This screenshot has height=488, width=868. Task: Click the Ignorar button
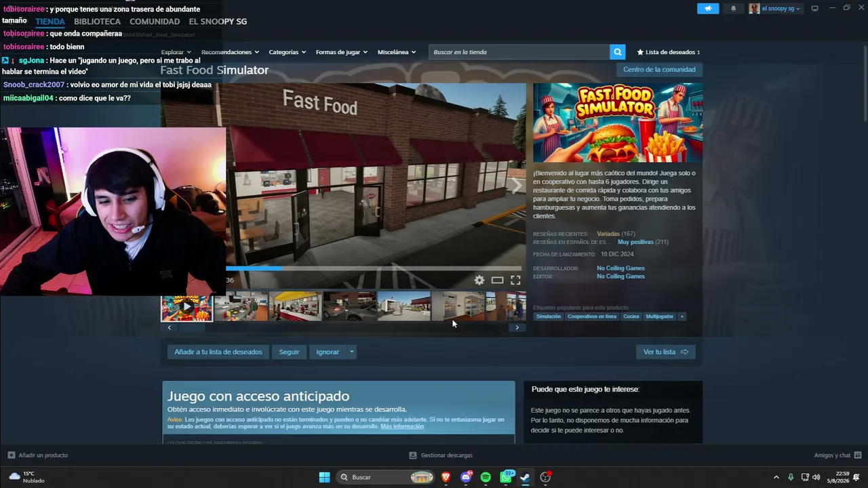(x=328, y=352)
